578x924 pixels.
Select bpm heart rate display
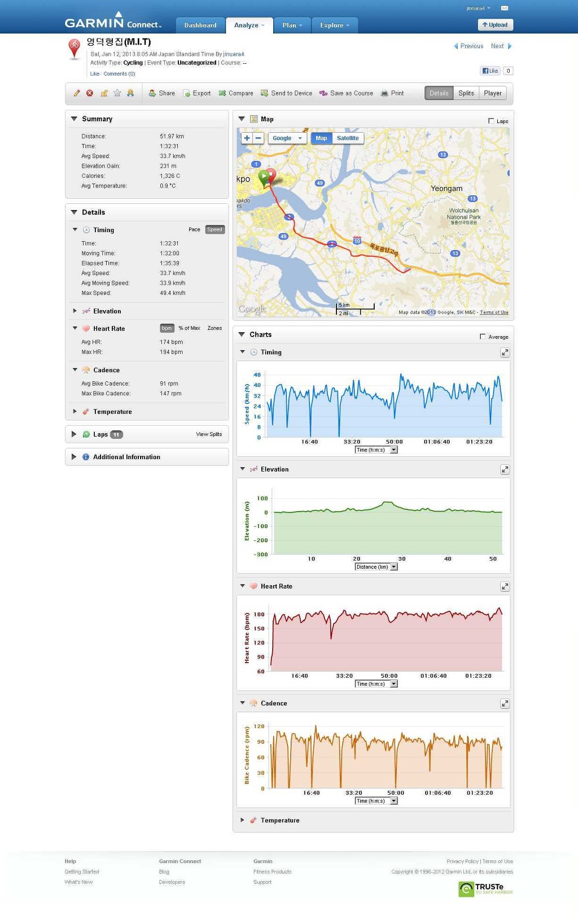167,328
